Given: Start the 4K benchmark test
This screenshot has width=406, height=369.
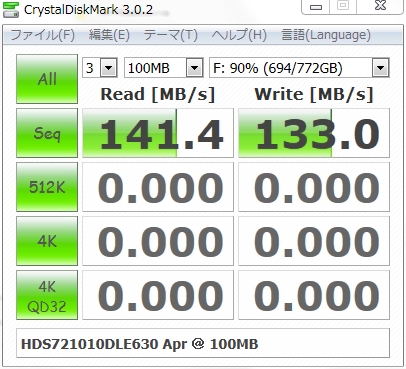Looking at the screenshot, I should (x=47, y=241).
